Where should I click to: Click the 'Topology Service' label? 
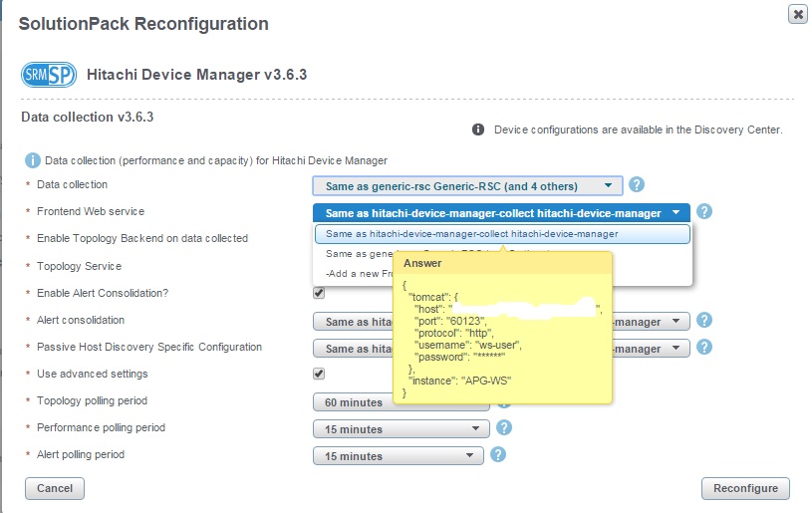click(x=80, y=266)
